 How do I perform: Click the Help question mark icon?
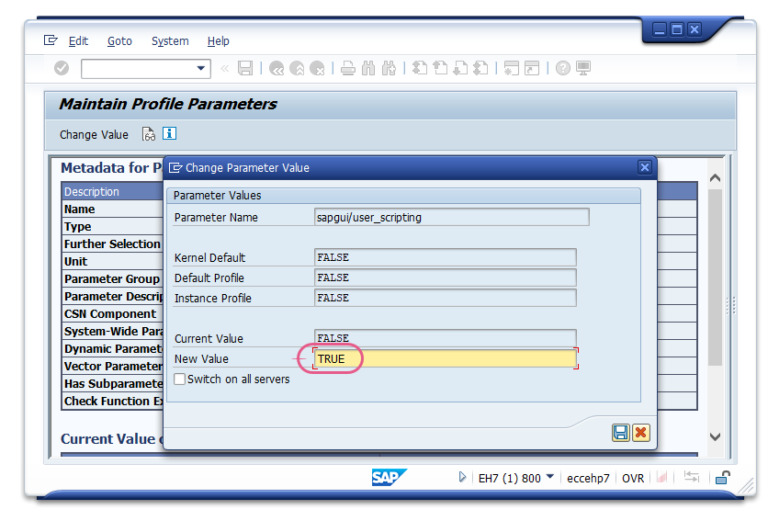point(563,68)
